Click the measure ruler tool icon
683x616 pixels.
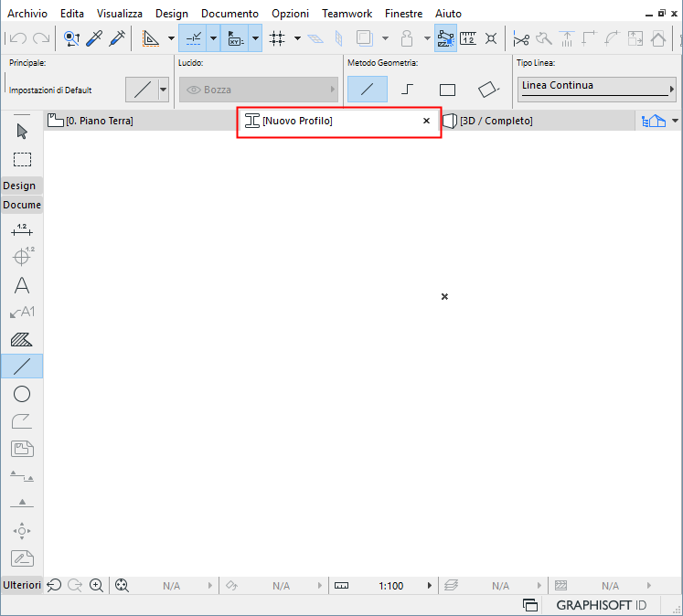[468, 38]
